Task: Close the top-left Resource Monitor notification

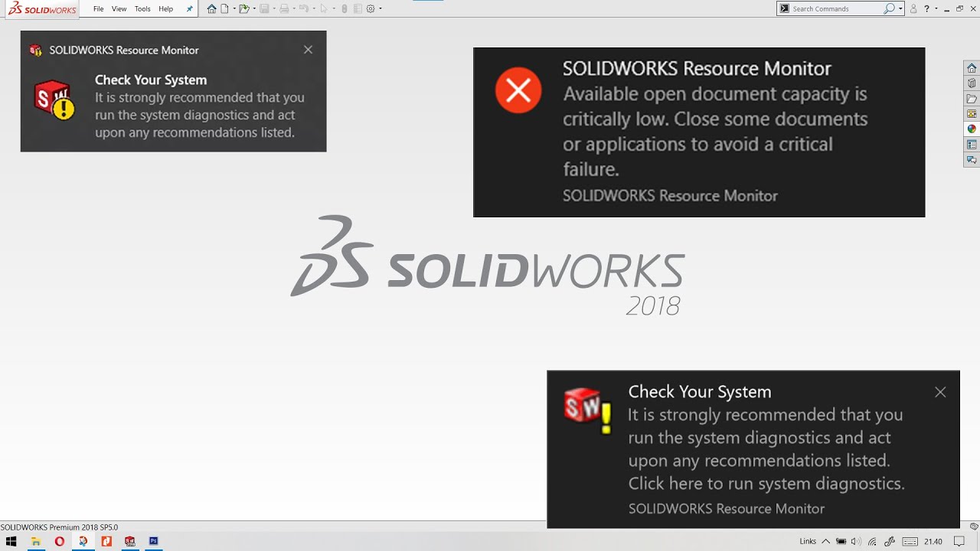Action: pyautogui.click(x=308, y=50)
